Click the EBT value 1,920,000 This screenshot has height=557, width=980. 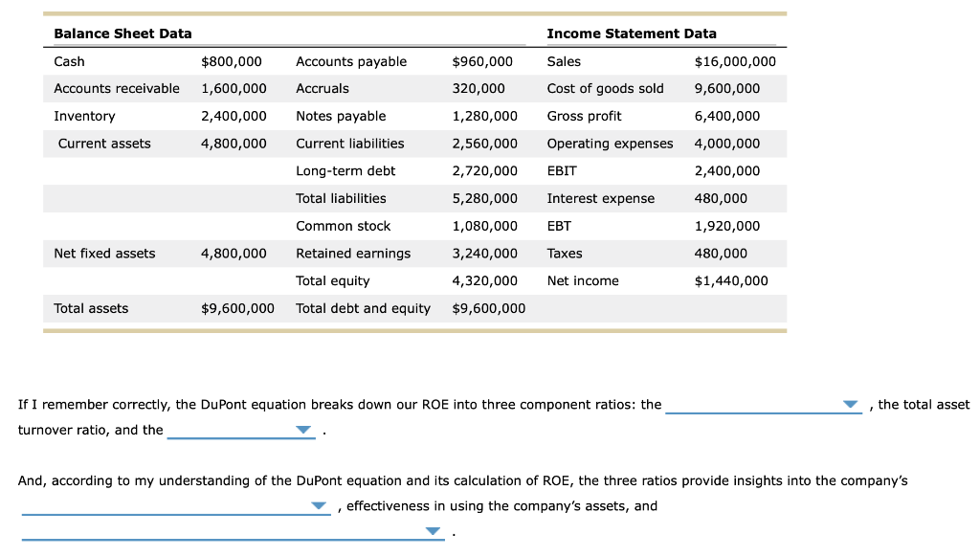click(727, 226)
